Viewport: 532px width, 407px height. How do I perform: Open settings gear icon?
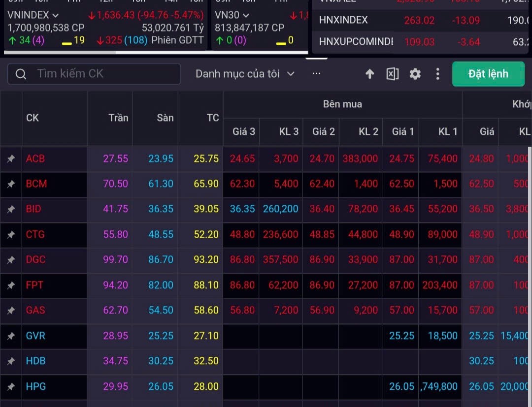click(x=415, y=74)
